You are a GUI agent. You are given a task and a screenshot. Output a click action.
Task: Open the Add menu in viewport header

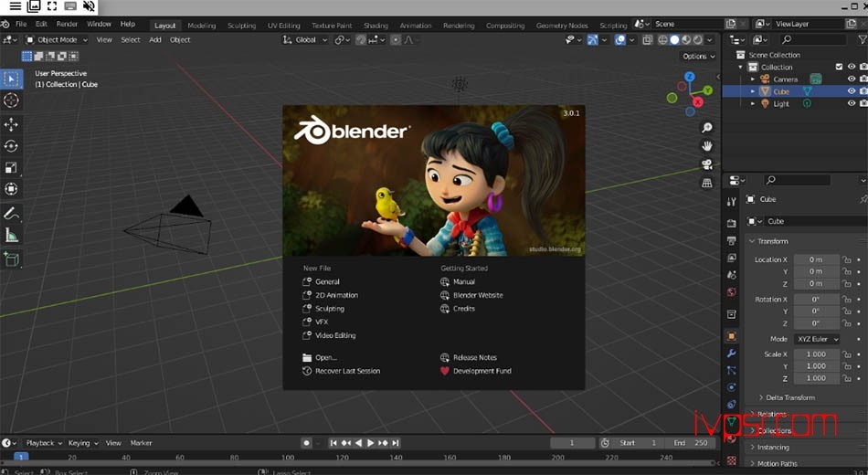[x=155, y=40]
